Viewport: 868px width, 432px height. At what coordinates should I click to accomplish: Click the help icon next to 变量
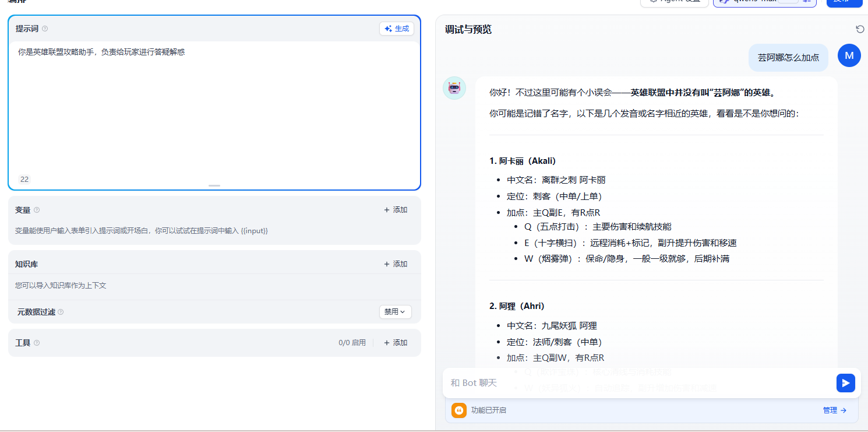[x=37, y=210]
